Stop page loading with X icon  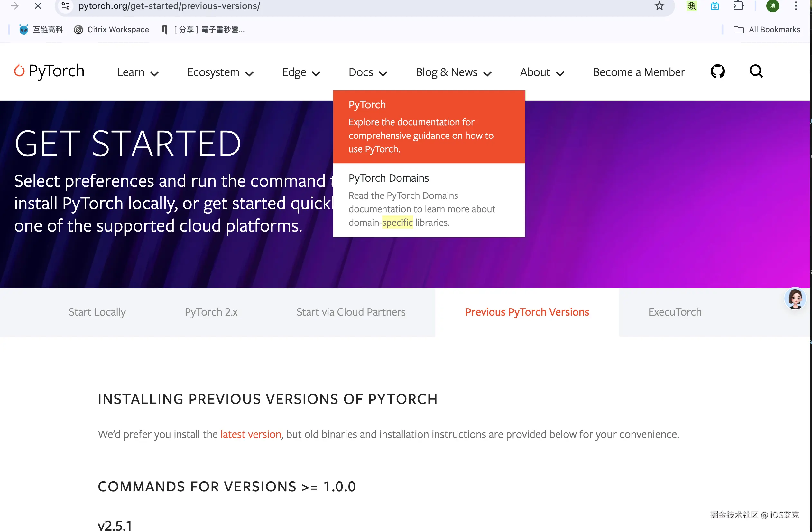point(38,6)
